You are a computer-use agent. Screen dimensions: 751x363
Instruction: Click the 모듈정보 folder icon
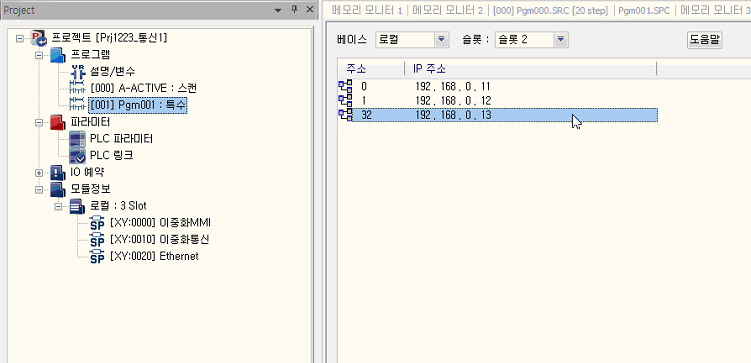[x=57, y=189]
